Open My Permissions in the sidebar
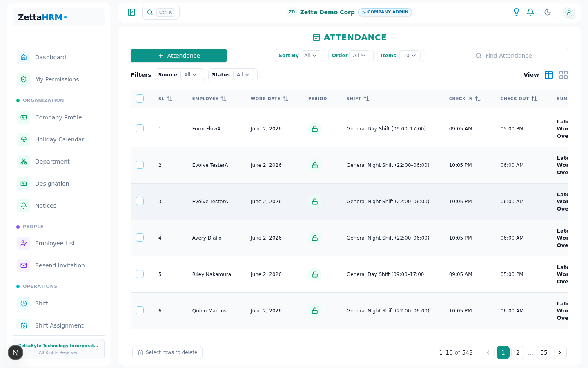588x368 pixels. click(x=59, y=79)
